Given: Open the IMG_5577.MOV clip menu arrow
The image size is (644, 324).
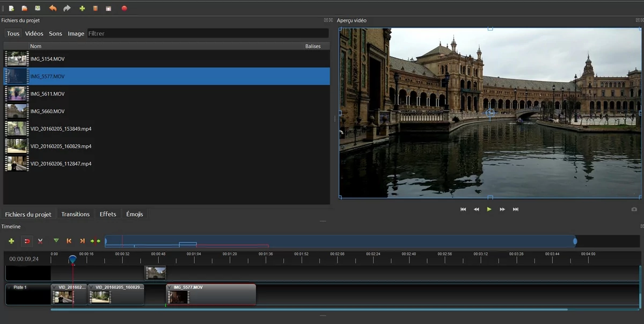Looking at the screenshot, I should tap(170, 288).
